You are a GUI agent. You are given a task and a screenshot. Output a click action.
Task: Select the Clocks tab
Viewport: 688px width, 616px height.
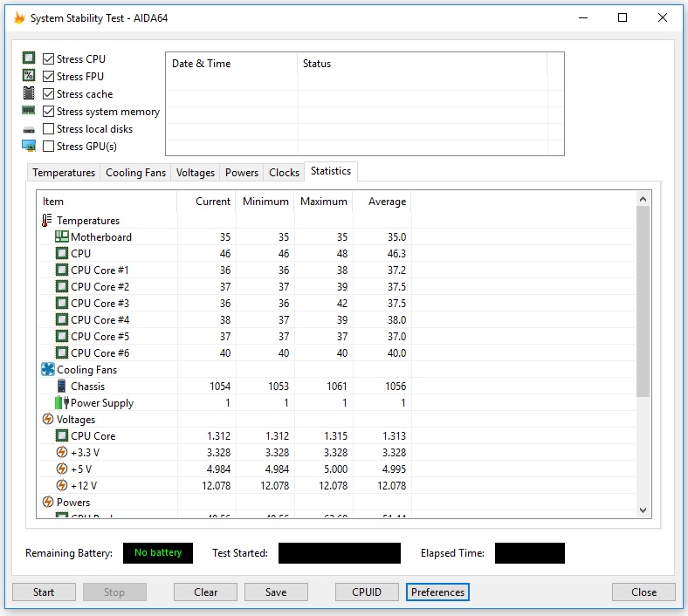coord(284,172)
